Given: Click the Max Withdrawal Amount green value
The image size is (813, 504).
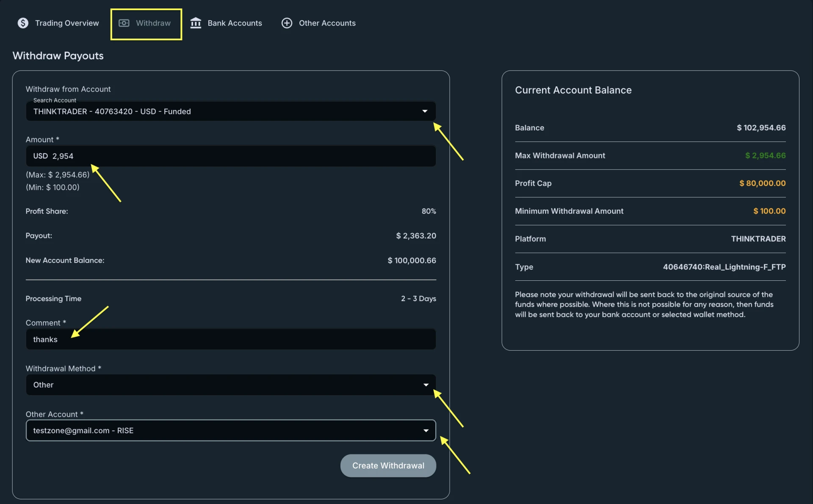Looking at the screenshot, I should (765, 155).
